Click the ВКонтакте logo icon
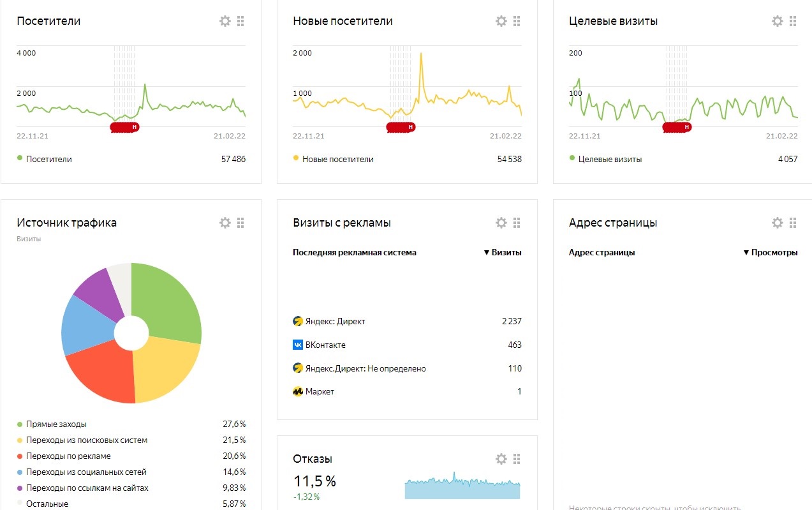 point(298,345)
